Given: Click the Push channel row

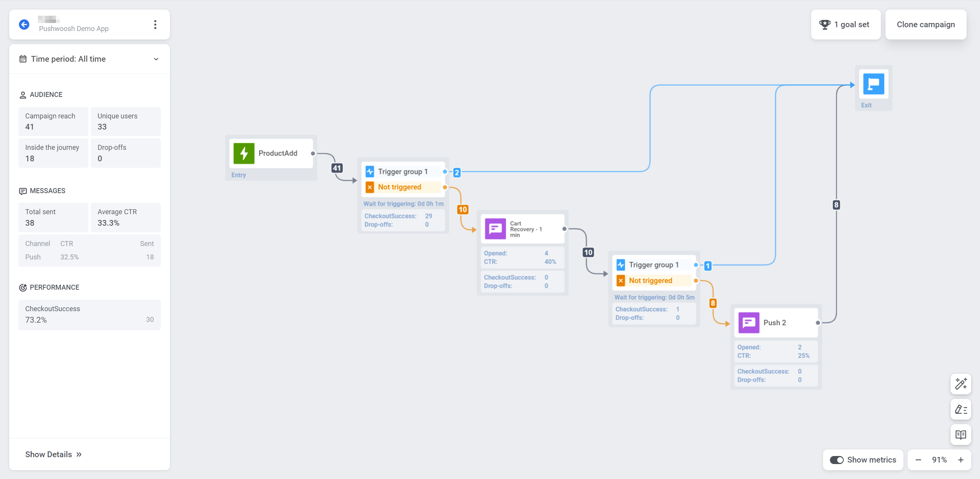Looking at the screenshot, I should click(x=90, y=257).
